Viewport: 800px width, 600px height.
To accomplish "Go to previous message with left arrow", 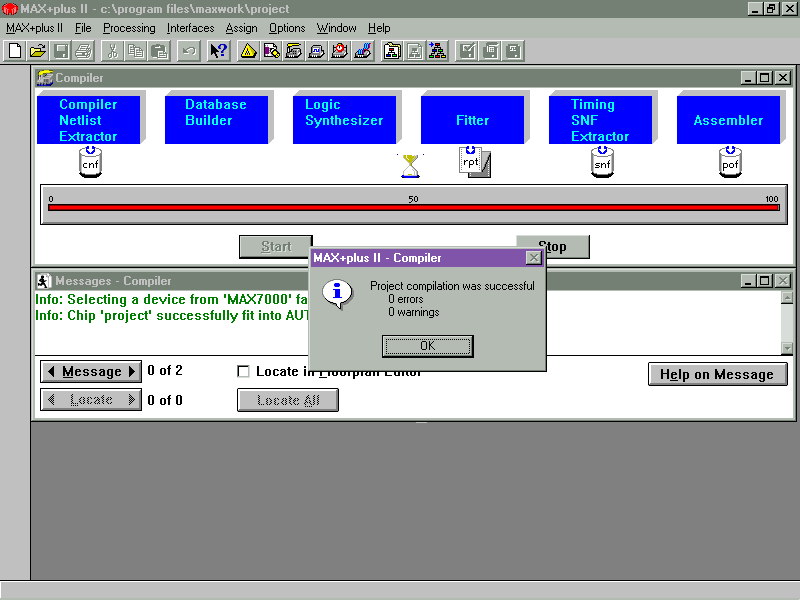I will click(51, 371).
